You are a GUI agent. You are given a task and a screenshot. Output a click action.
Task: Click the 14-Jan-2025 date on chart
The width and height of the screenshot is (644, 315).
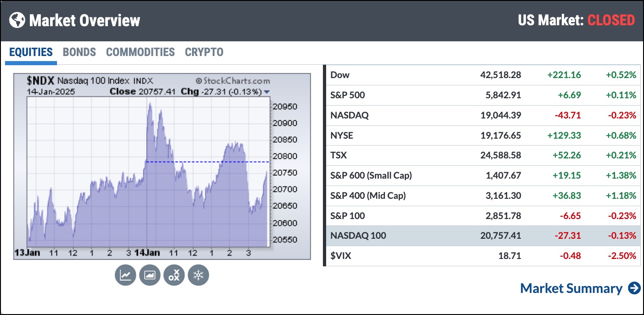pyautogui.click(x=51, y=91)
